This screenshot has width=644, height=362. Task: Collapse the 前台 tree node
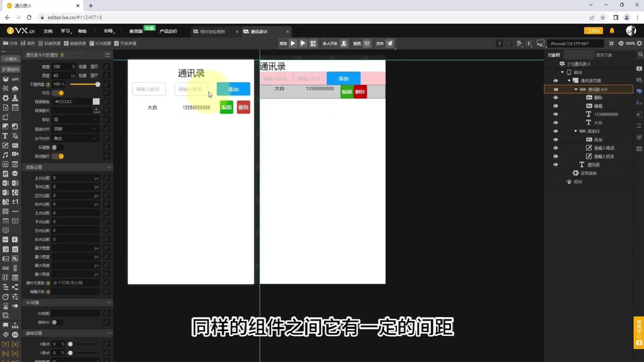562,73
